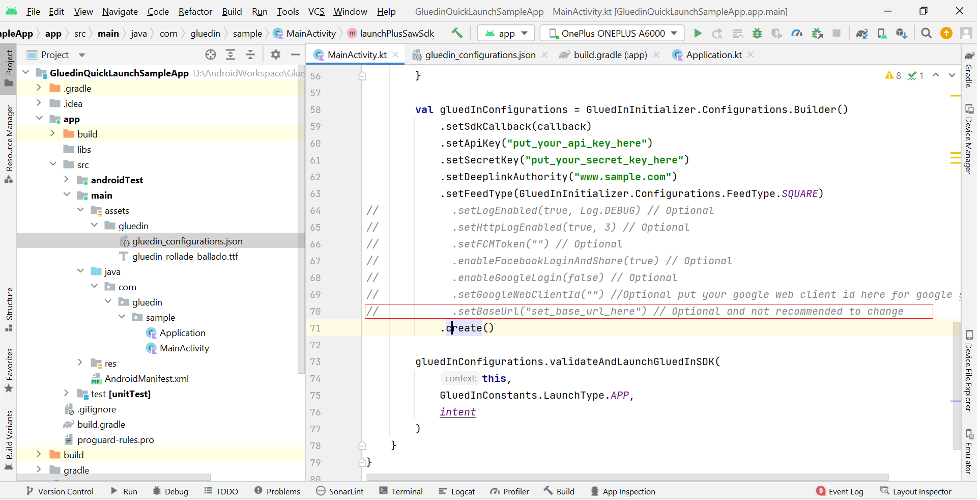
Task: Toggle Gradle side panel
Action: pyautogui.click(x=969, y=69)
